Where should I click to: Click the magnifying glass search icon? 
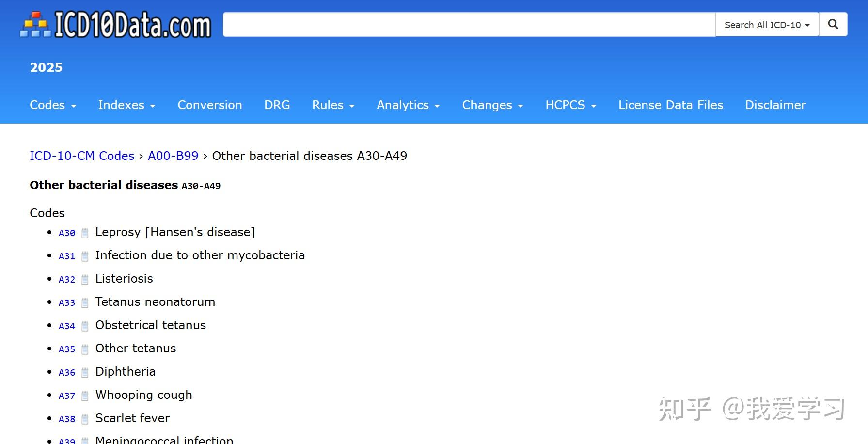pyautogui.click(x=833, y=24)
